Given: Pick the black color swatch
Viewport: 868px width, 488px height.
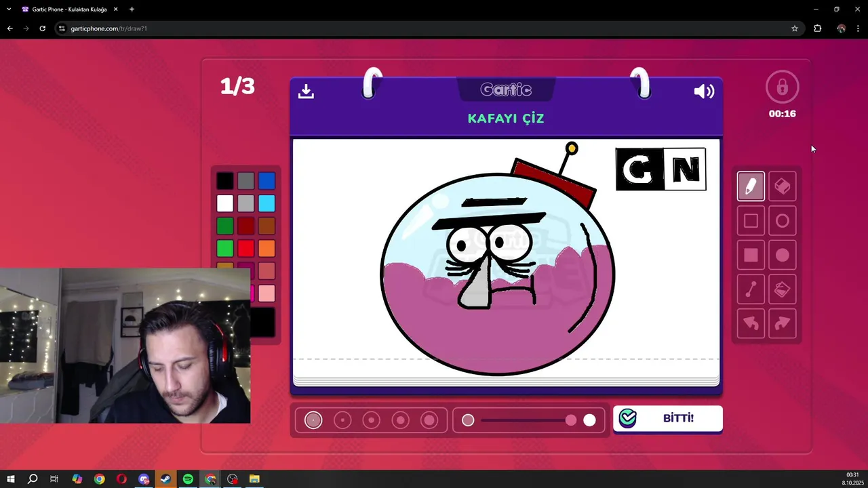Looking at the screenshot, I should (x=225, y=181).
